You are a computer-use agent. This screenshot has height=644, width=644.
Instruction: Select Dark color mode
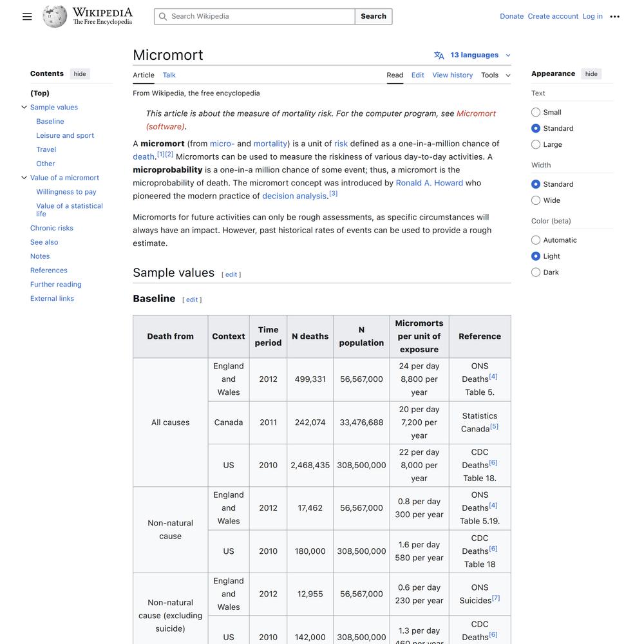tap(536, 272)
